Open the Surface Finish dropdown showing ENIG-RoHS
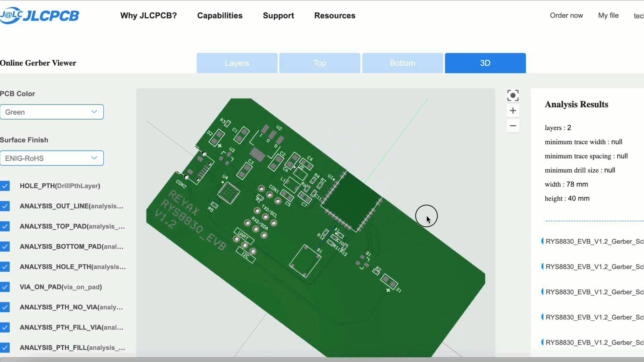644x362 pixels. [x=52, y=158]
